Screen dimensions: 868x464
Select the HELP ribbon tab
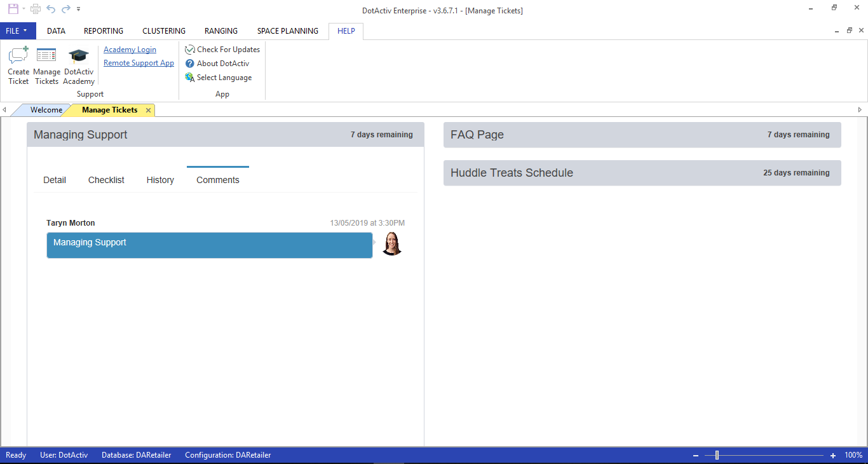[x=346, y=31]
